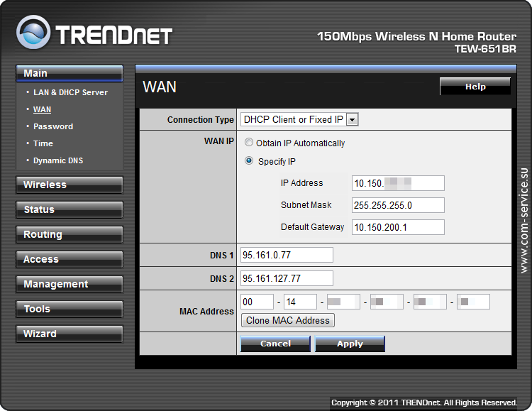Click the TRENDnet logo
Image resolution: width=532 pixels, height=411 pixels.
click(94, 33)
